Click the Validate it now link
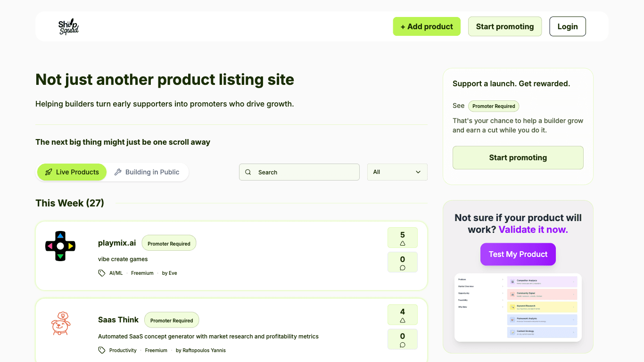This screenshot has height=362, width=644. tap(533, 230)
